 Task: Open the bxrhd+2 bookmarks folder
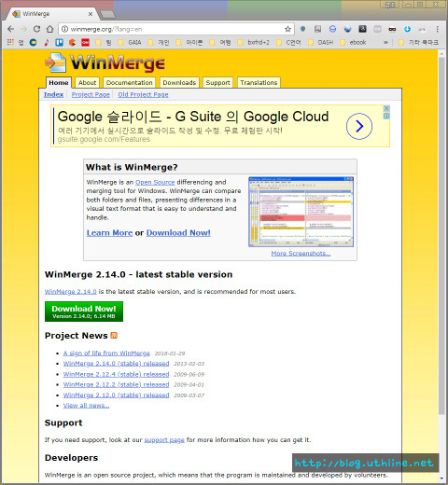pos(254,42)
